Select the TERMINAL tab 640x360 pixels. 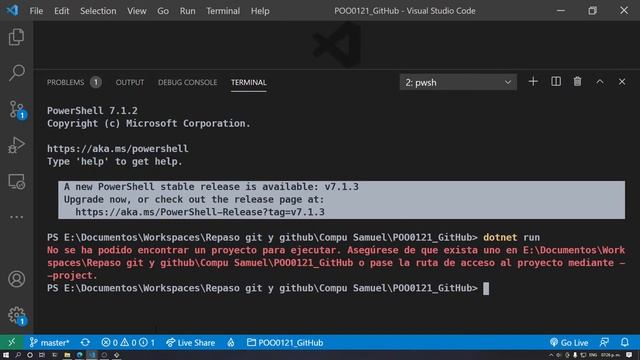pyautogui.click(x=249, y=82)
